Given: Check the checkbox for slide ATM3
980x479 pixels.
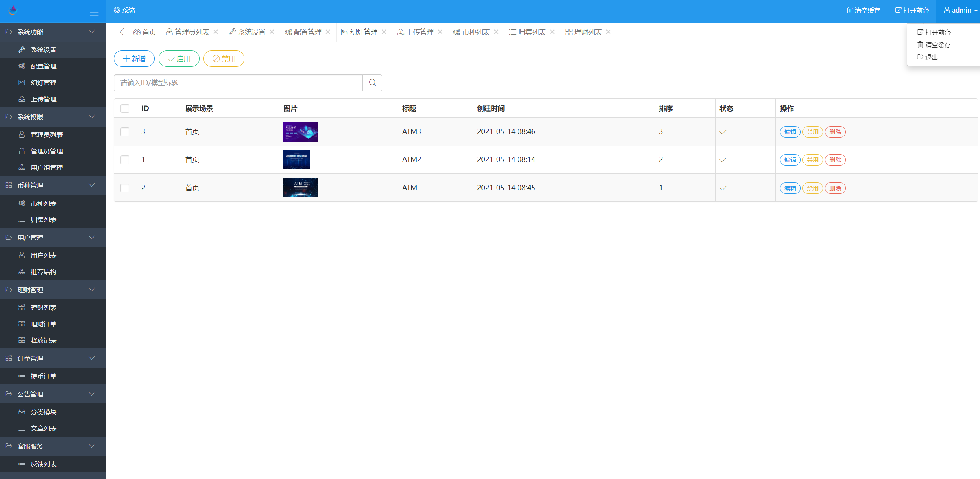Looking at the screenshot, I should point(125,132).
